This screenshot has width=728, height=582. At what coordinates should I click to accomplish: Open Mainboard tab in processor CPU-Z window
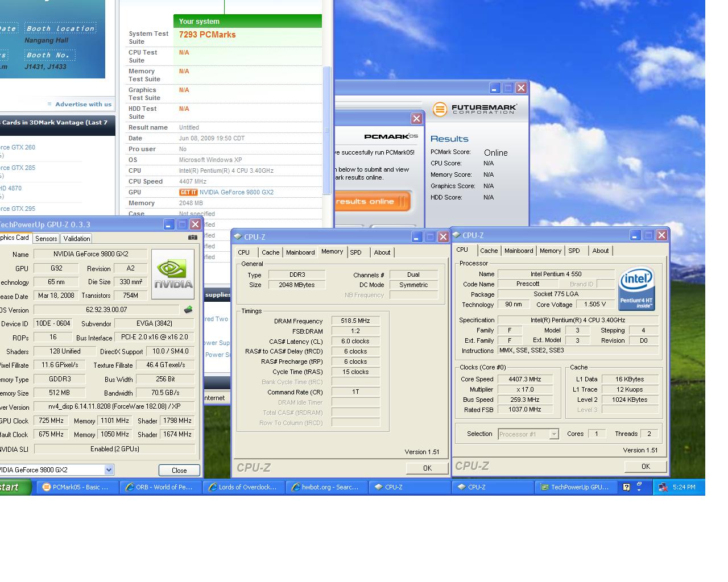pos(519,251)
